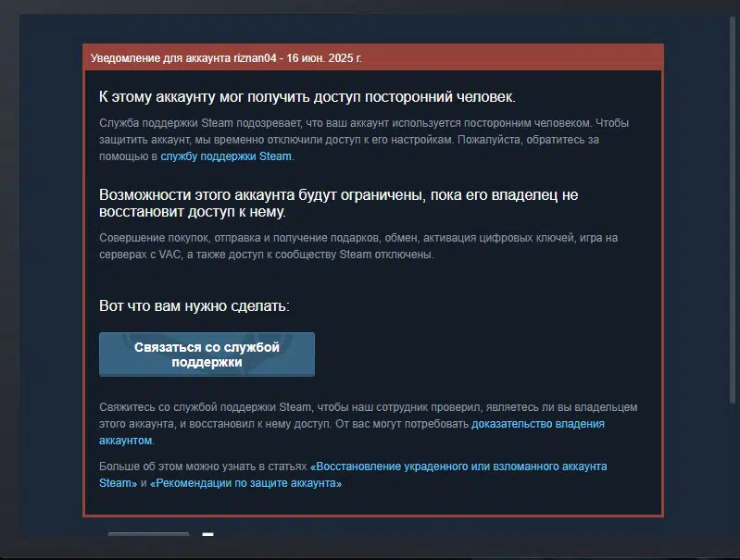Click the scrollbar track below the thumb
740x560 pixels.
[733, 472]
